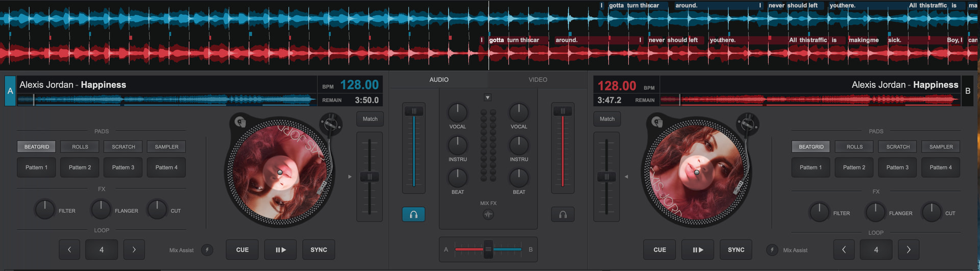Toggle SYNC on deck A

(x=318, y=250)
